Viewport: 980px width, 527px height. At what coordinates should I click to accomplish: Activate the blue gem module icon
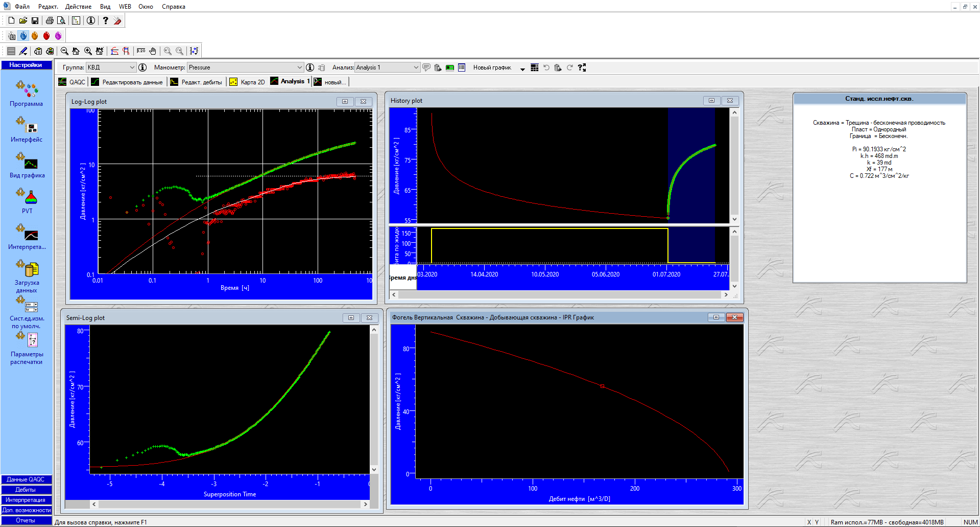[x=23, y=36]
